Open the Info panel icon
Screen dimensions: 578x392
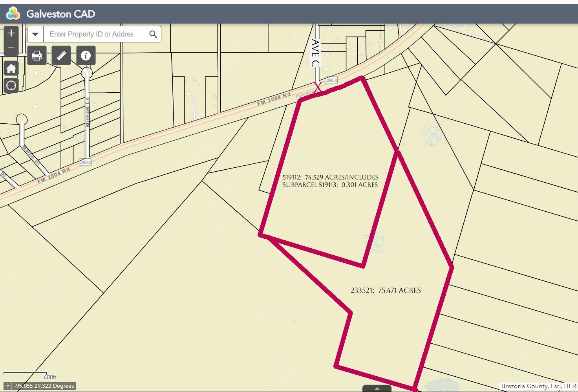pos(86,56)
